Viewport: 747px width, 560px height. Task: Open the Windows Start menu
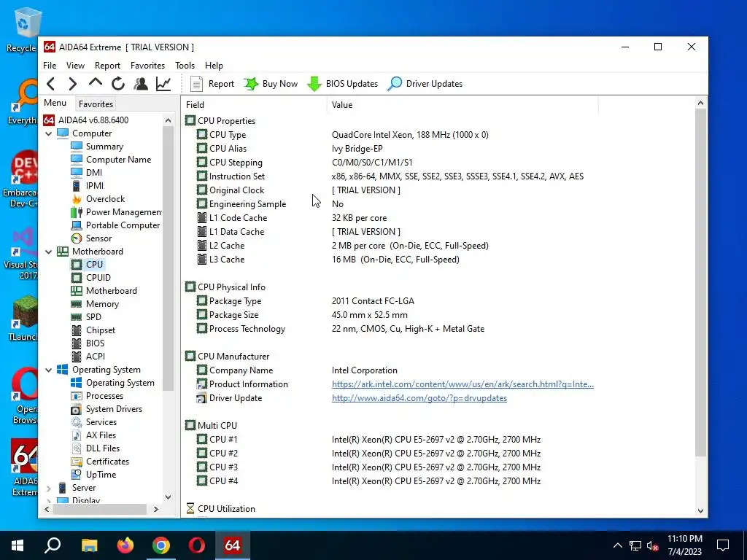point(18,545)
